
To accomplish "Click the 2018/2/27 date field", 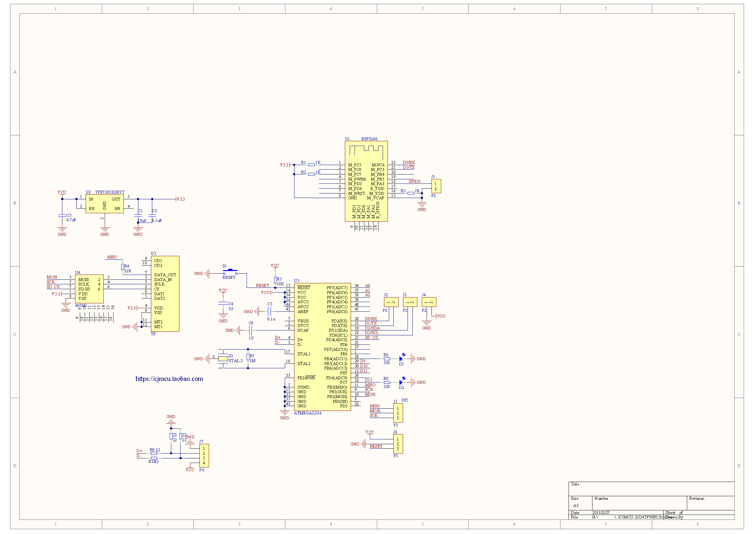I will point(601,513).
